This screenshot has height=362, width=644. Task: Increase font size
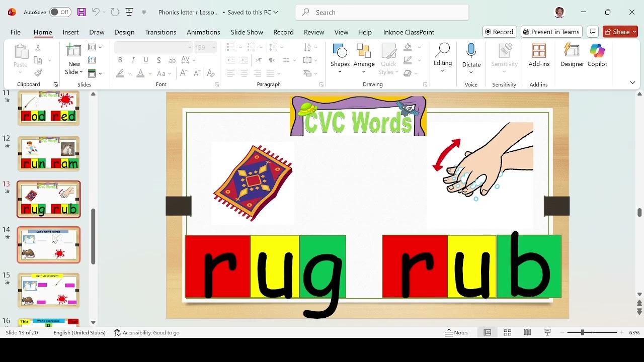click(x=184, y=73)
